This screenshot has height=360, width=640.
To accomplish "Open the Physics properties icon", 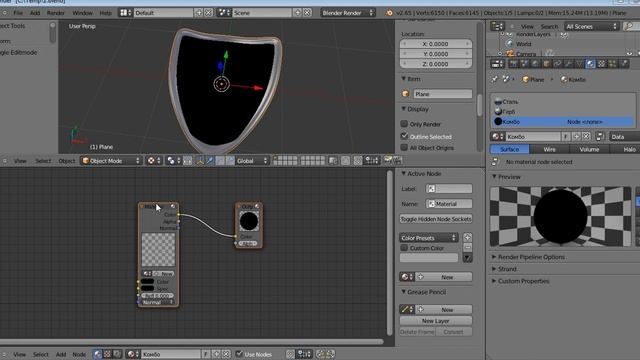I will tap(624, 64).
